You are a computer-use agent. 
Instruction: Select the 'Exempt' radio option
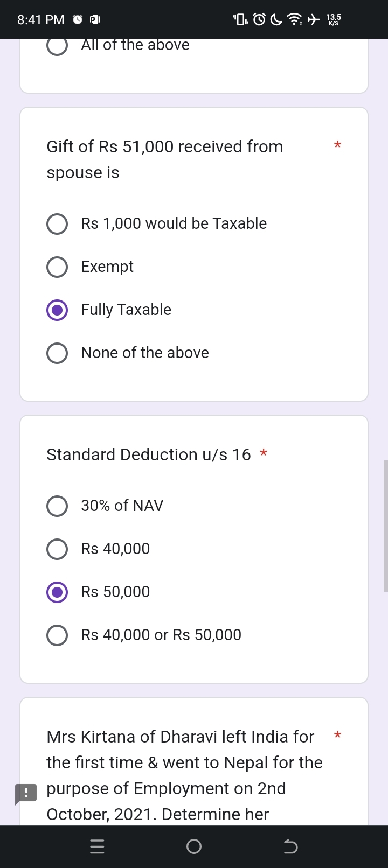(57, 267)
